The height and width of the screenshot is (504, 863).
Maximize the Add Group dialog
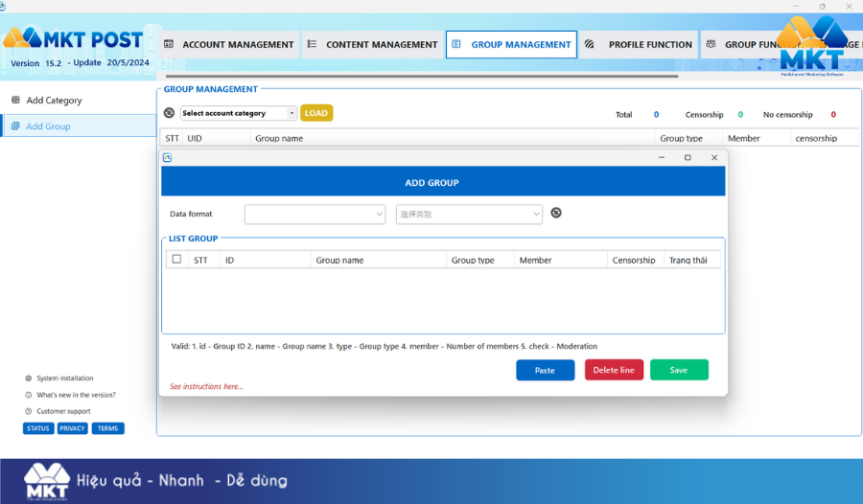point(688,157)
